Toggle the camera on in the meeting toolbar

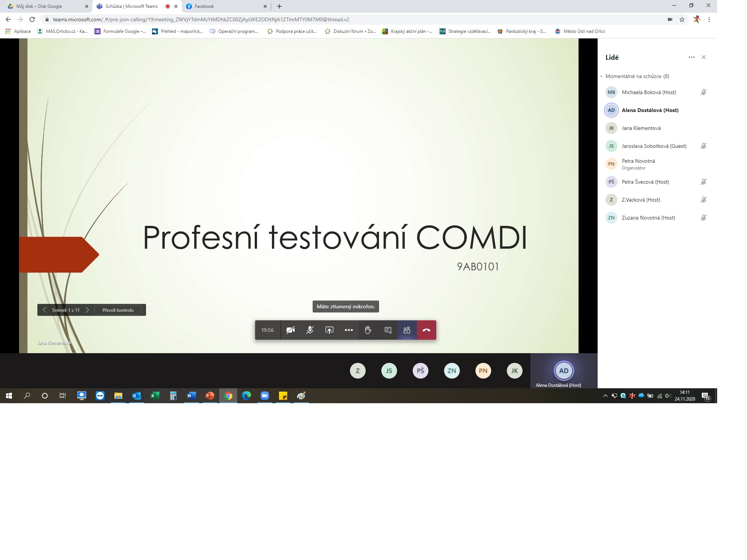click(x=290, y=330)
